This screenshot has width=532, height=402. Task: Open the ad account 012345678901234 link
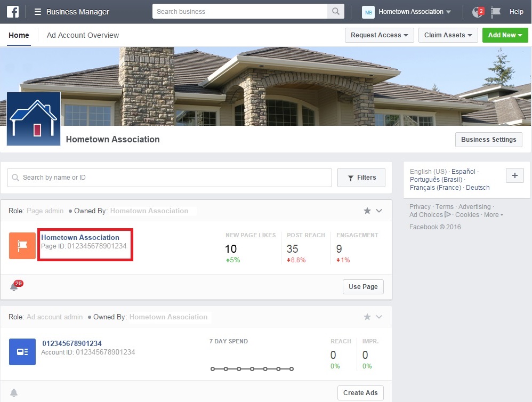coord(72,343)
